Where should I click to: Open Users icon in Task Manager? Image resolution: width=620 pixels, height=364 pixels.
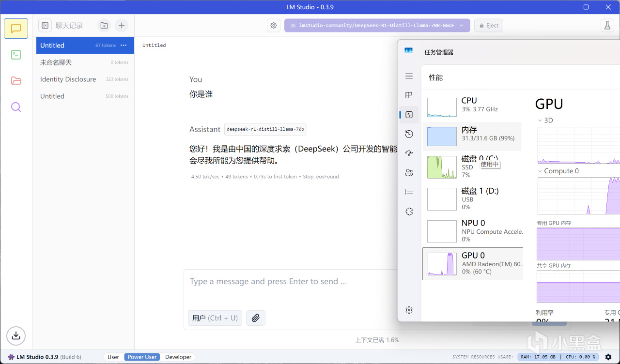click(409, 173)
